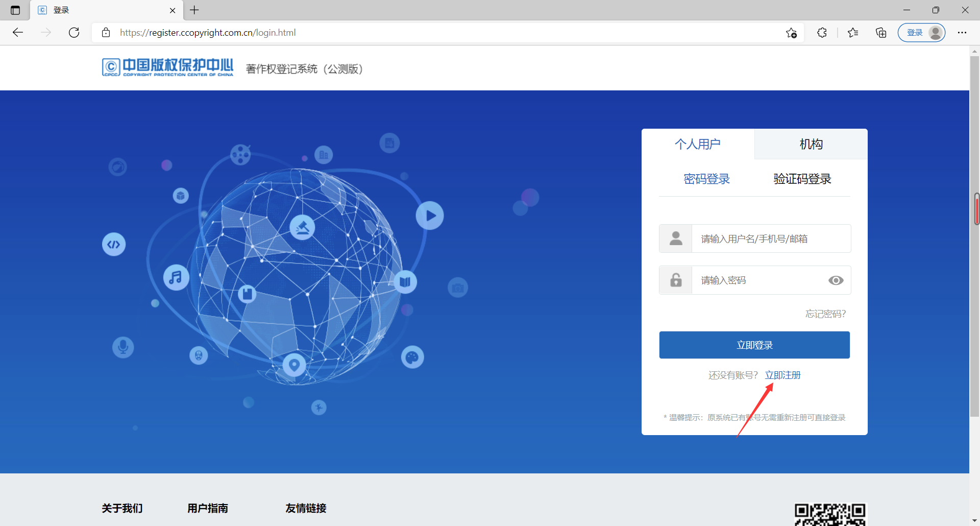Viewport: 980px width, 526px height.
Task: Switch to the 机构 tab
Action: coord(811,144)
